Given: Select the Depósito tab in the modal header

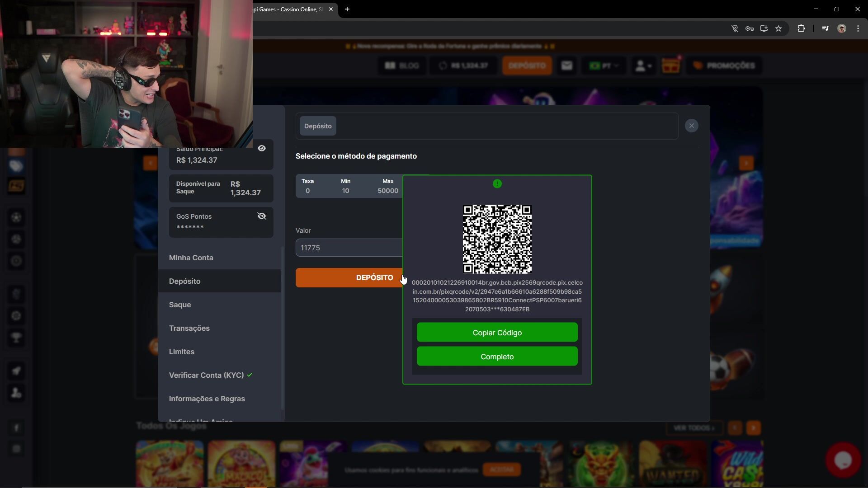Looking at the screenshot, I should (x=318, y=126).
